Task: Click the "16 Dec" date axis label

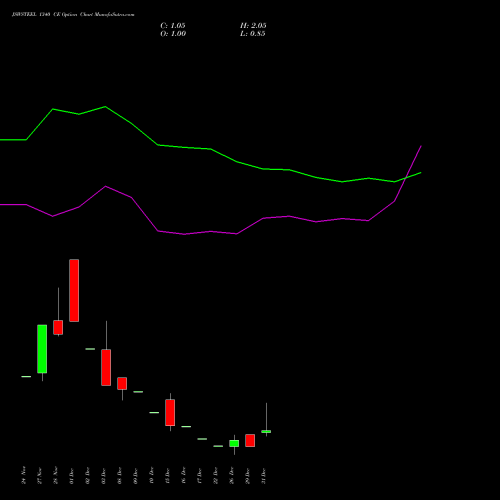Action: tap(184, 475)
